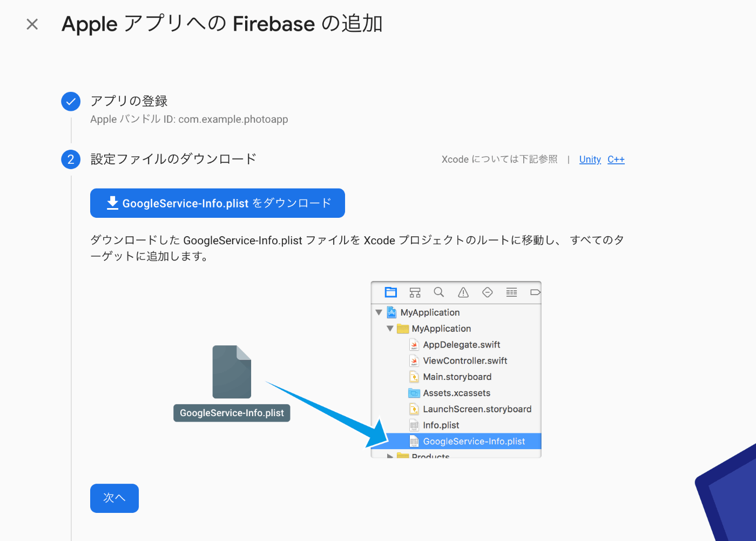The width and height of the screenshot is (756, 541).
Task: Select ViewController.swift in the file tree
Action: pyautogui.click(x=465, y=361)
